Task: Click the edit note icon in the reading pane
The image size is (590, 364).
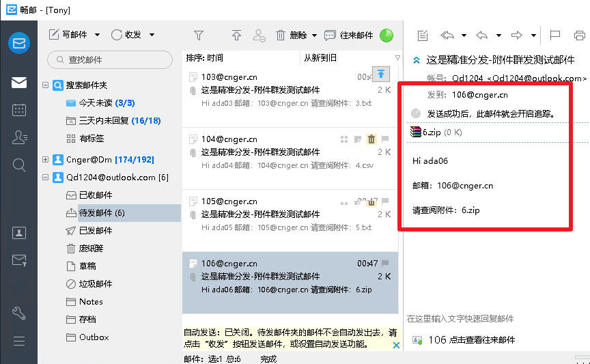Action: (x=423, y=36)
